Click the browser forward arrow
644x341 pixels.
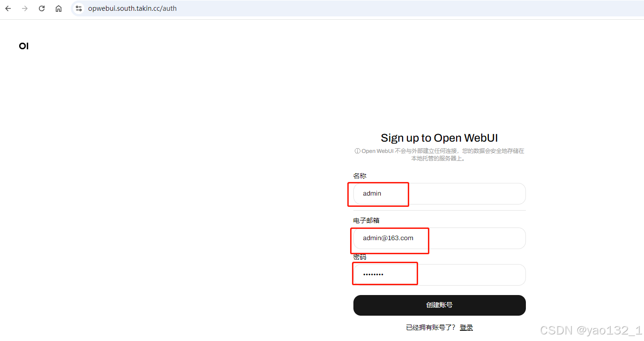click(x=25, y=8)
